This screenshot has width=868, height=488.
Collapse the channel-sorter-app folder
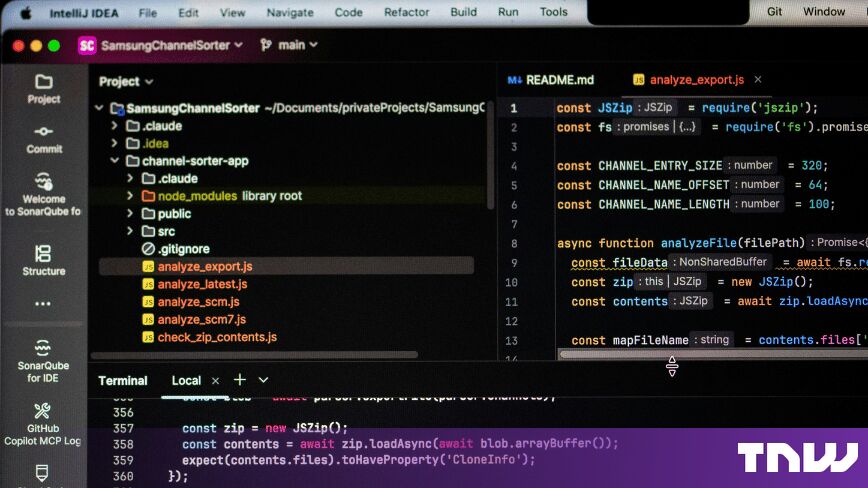point(114,161)
